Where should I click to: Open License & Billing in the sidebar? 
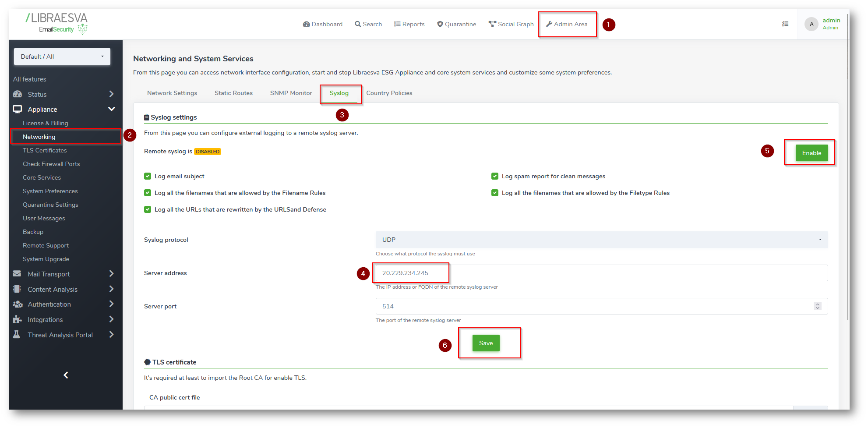46,123
